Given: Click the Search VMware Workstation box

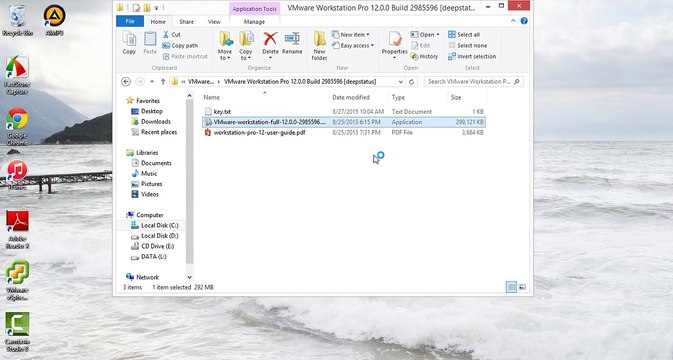Looking at the screenshot, I should click(473, 82).
